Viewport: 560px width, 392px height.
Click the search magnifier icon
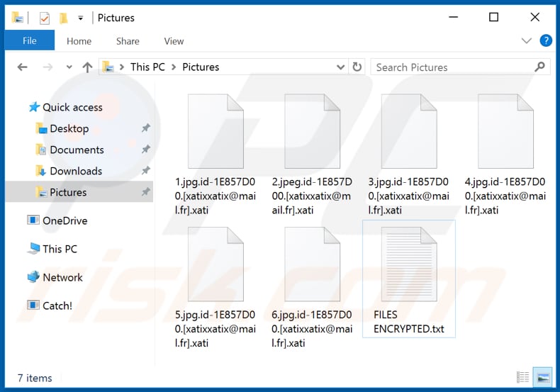[540, 67]
